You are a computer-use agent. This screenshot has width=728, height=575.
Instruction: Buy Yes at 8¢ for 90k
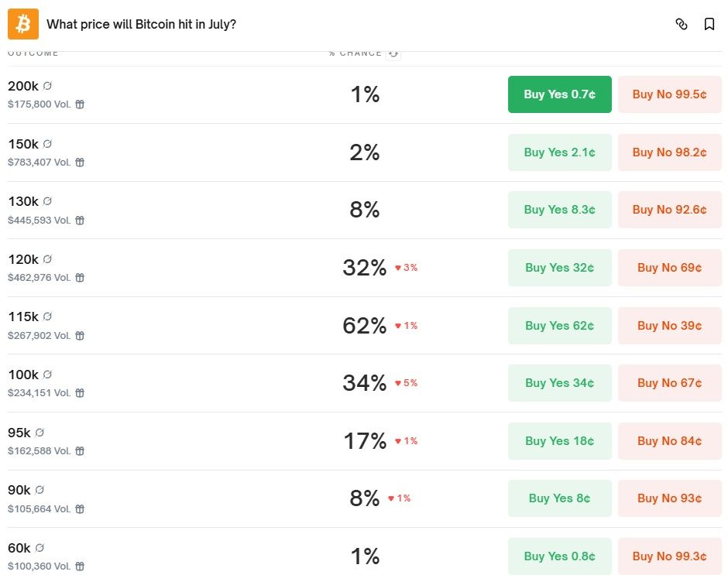tap(560, 498)
